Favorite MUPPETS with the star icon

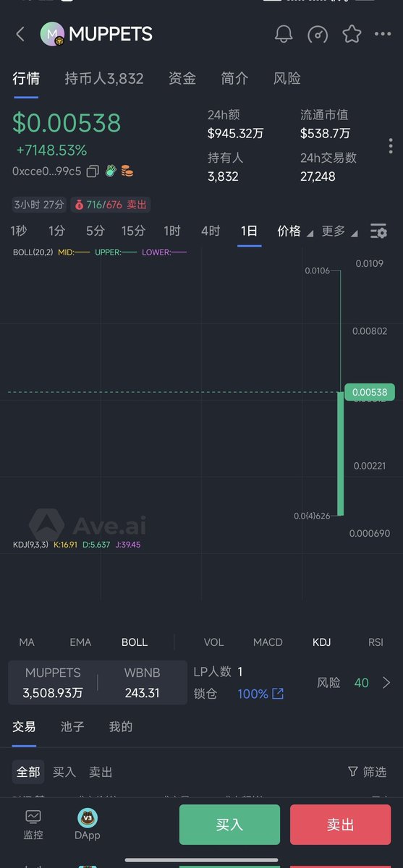[352, 34]
